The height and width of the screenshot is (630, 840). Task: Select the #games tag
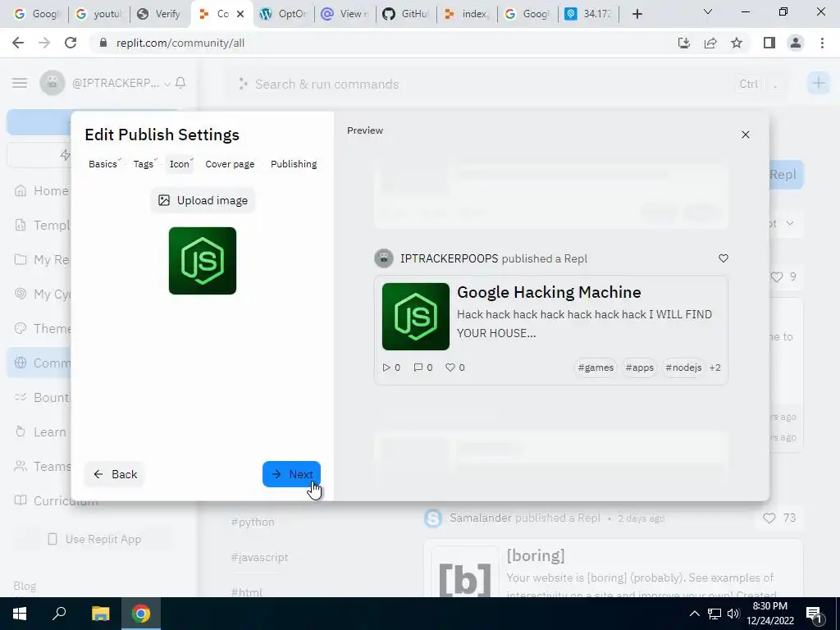pyautogui.click(x=596, y=367)
